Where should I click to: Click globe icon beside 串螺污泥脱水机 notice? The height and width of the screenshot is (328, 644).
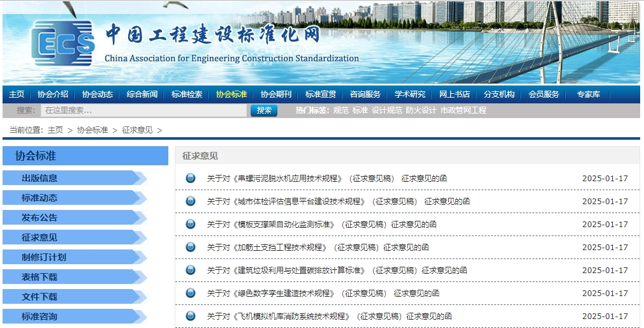click(x=190, y=178)
